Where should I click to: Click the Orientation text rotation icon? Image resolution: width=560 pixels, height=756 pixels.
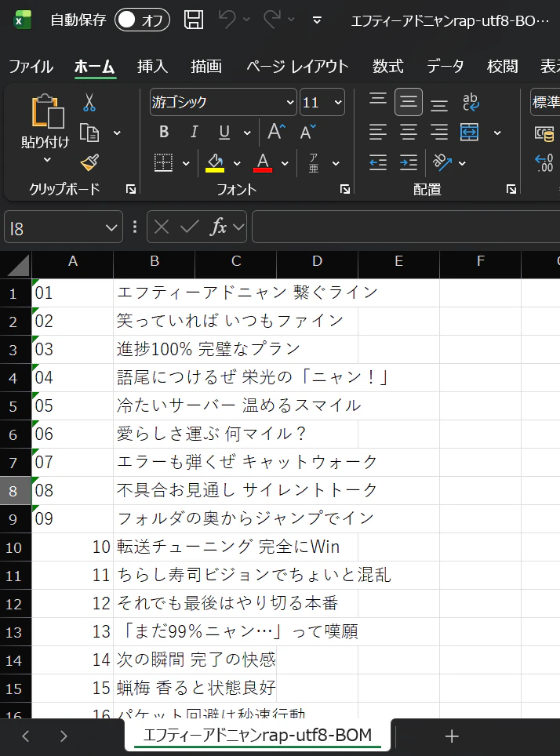click(442, 162)
